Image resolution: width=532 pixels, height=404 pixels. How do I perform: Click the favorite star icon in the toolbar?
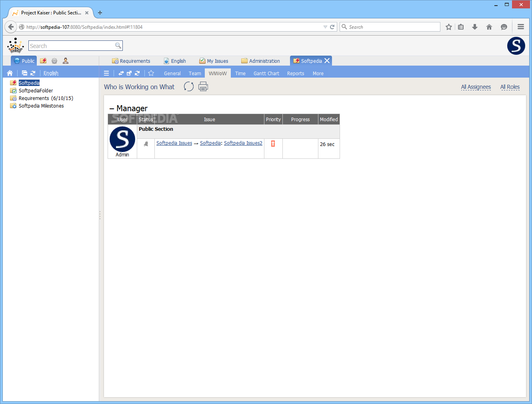click(x=151, y=73)
